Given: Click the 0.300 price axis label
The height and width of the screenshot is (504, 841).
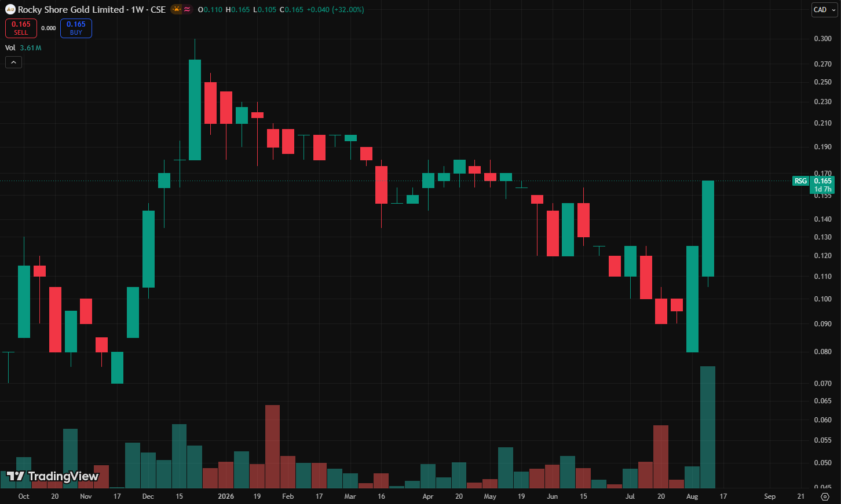Looking at the screenshot, I should click(822, 39).
